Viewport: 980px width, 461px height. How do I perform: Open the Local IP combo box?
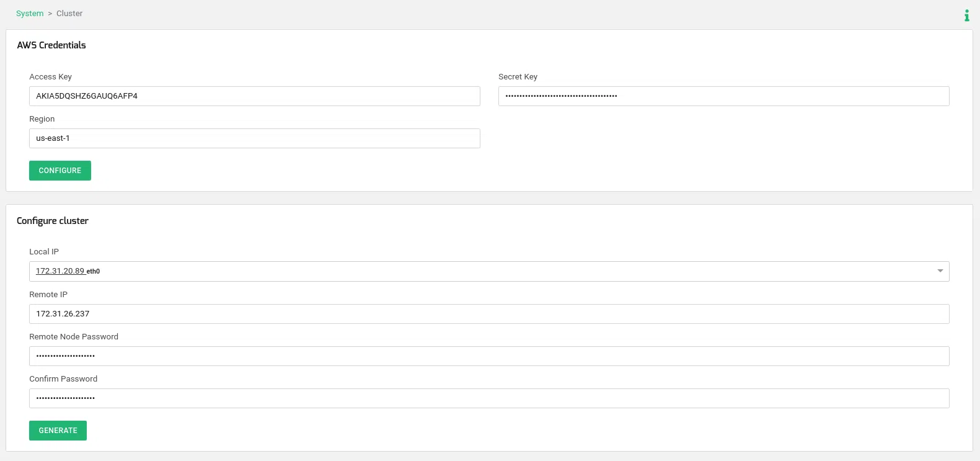tap(483, 271)
